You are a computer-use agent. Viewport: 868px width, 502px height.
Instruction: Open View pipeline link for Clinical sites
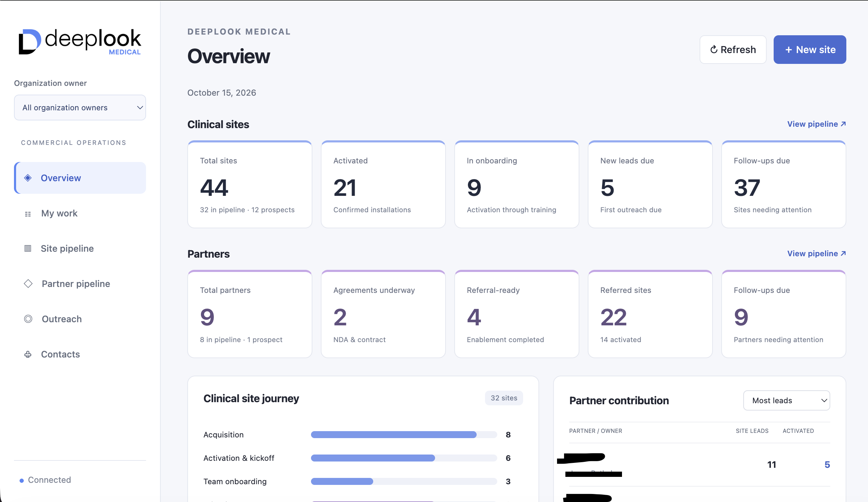(x=817, y=124)
